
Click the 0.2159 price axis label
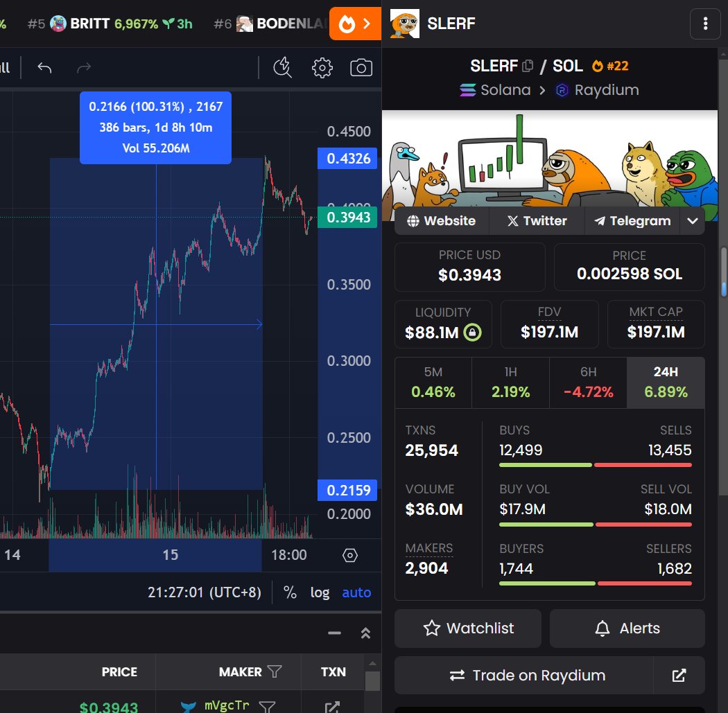347,490
